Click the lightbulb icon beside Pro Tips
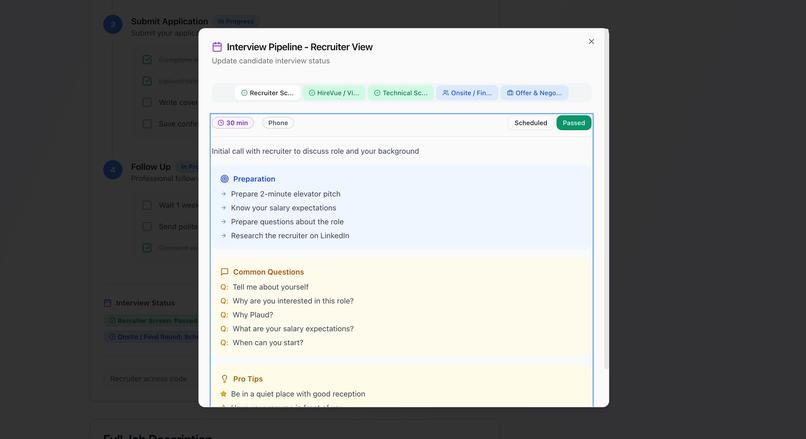The image size is (806, 439). pyautogui.click(x=224, y=379)
